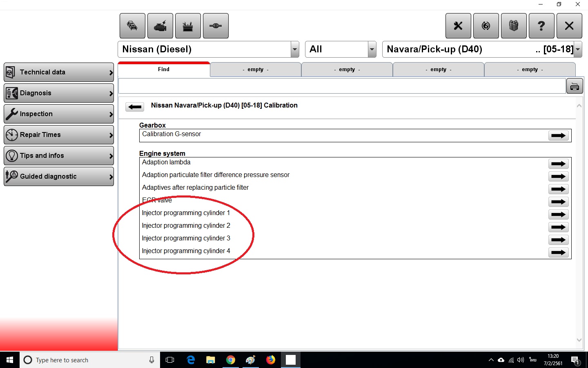Switch to the Find tab
588x368 pixels.
coord(164,69)
